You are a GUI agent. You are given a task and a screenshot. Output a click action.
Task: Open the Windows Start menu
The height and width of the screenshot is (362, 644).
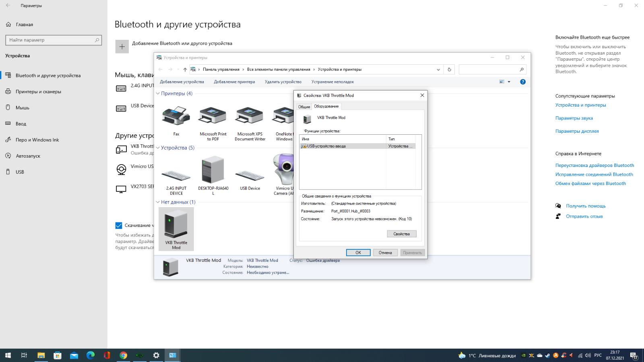tap(8, 355)
